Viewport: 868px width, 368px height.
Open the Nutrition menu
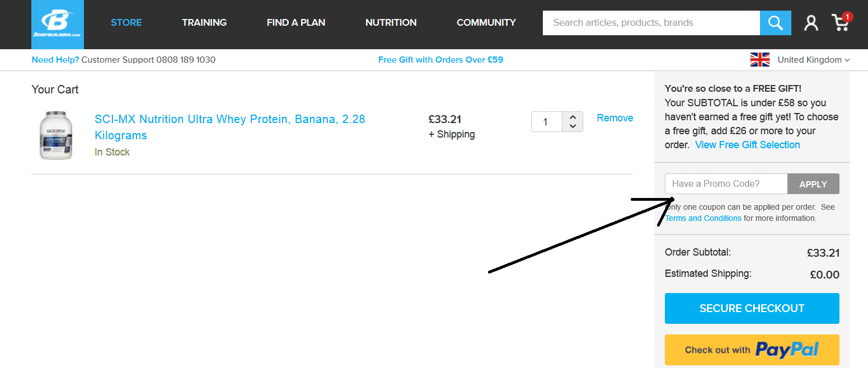[391, 23]
